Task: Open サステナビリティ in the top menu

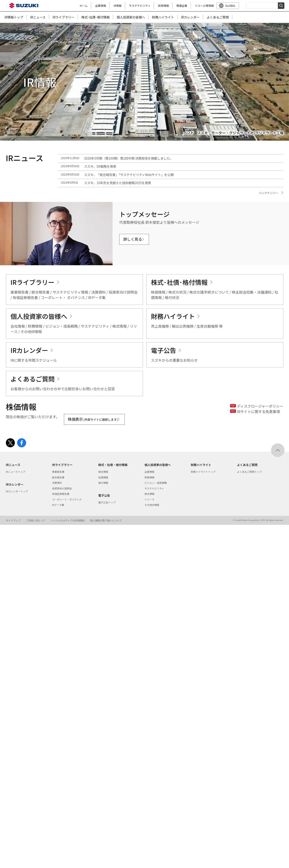Action: [140, 6]
